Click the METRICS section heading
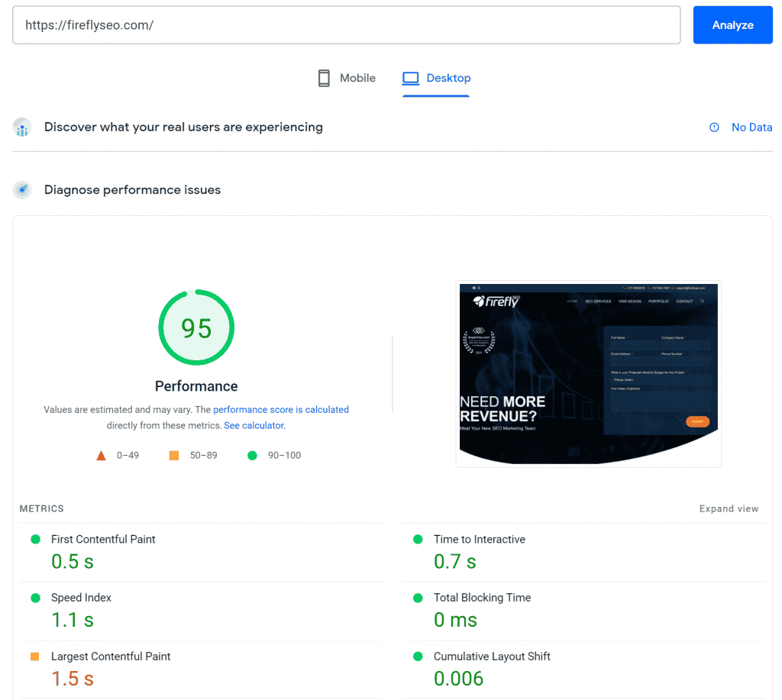 (x=42, y=508)
